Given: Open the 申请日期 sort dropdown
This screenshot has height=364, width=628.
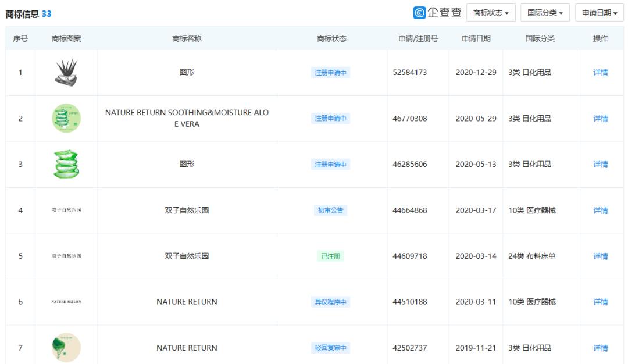Looking at the screenshot, I should coord(600,12).
